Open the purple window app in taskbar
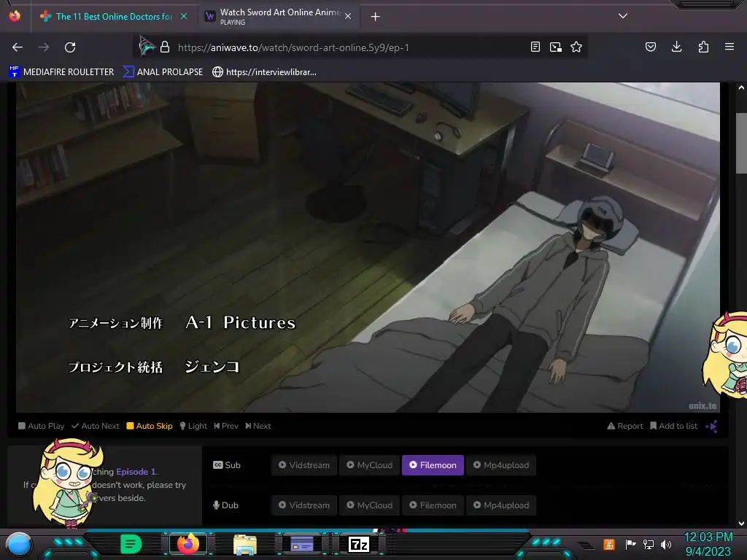Image resolution: width=747 pixels, height=560 pixels. click(301, 544)
